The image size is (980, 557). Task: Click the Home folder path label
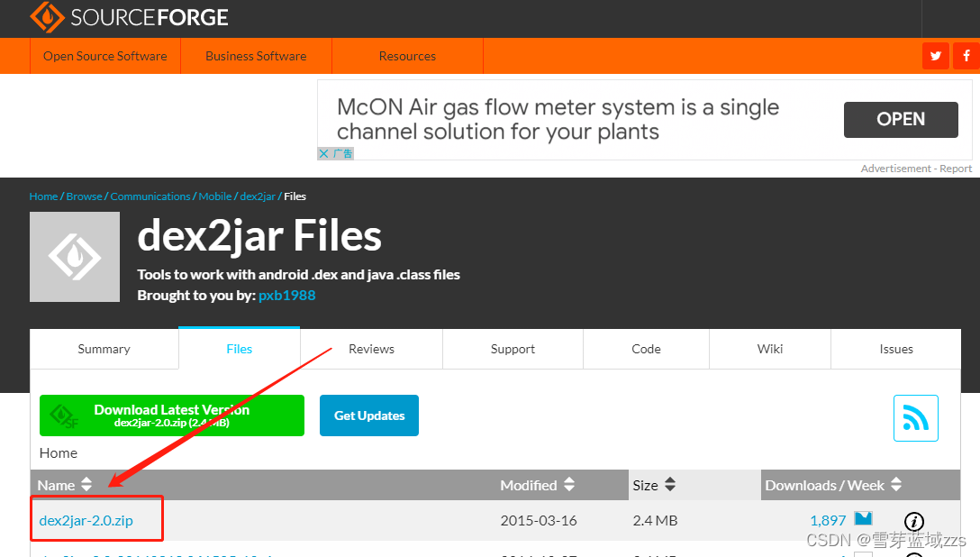click(x=59, y=452)
